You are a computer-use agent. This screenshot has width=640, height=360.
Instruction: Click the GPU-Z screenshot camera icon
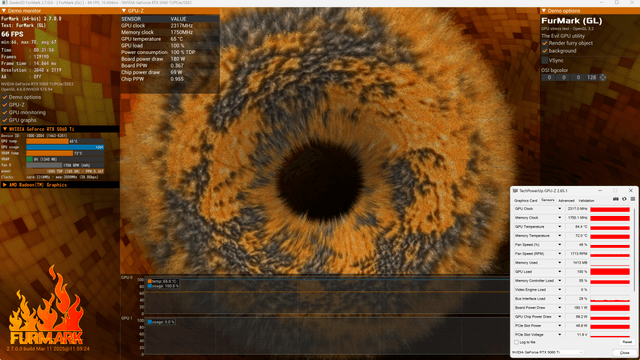(616, 199)
